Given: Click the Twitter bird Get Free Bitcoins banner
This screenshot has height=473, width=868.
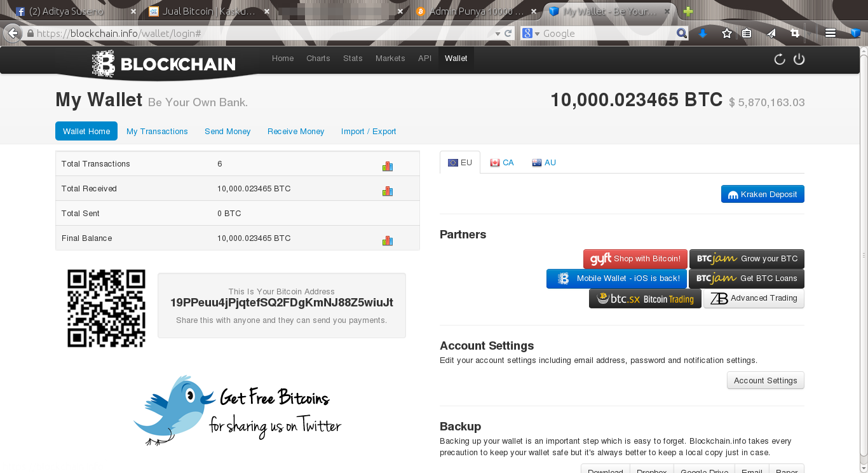Looking at the screenshot, I should [x=237, y=409].
